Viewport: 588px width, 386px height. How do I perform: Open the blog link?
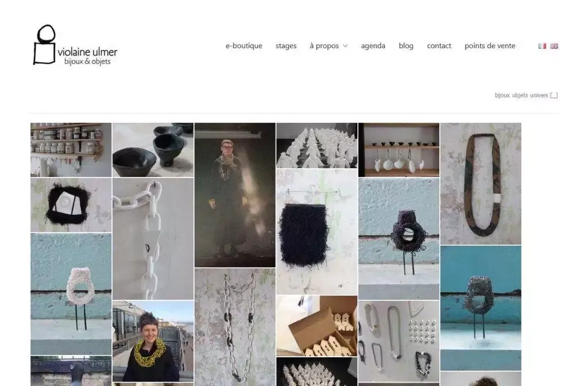[406, 46]
